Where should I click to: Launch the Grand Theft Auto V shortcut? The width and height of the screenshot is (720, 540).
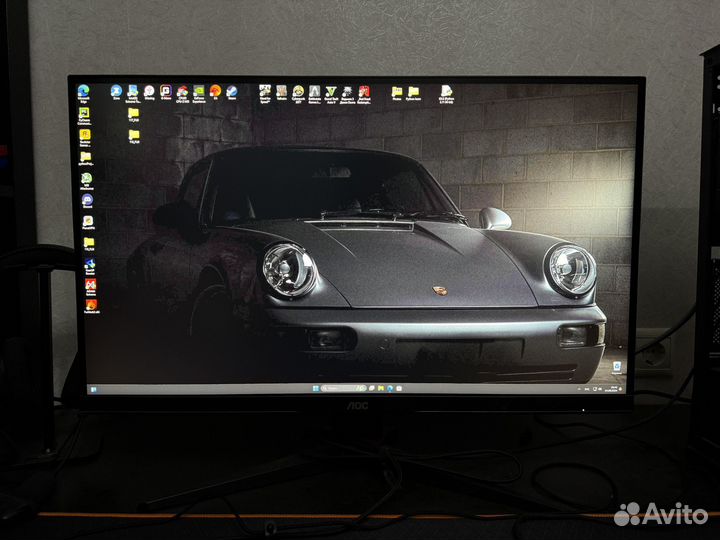[x=331, y=94]
